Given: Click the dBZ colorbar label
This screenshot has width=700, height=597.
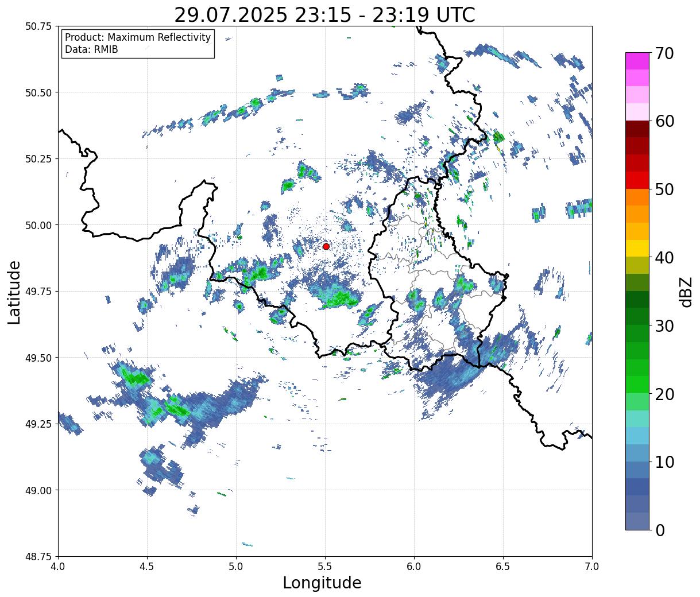Looking at the screenshot, I should pos(685,292).
